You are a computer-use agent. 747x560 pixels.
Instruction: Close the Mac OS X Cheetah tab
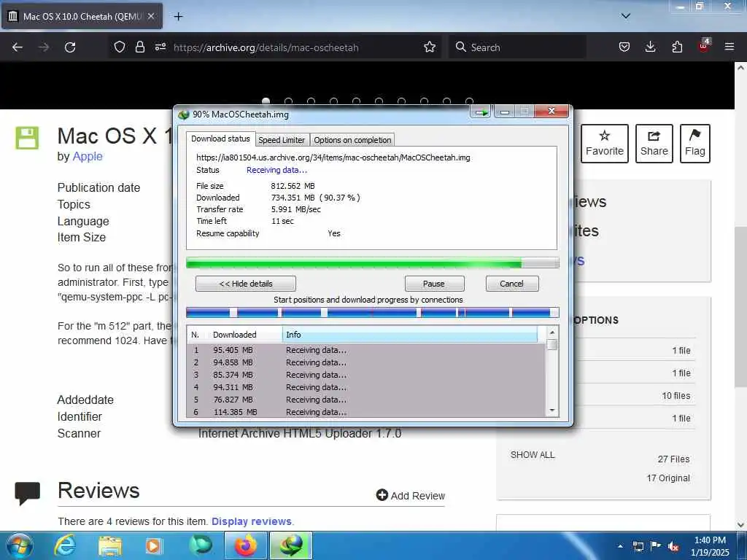pos(150,16)
